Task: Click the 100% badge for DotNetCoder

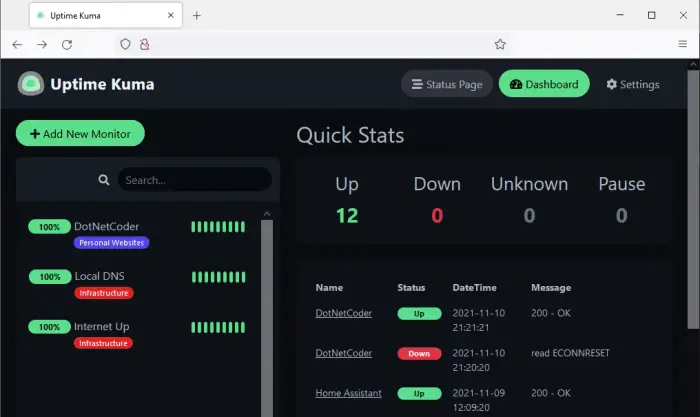Action: [x=50, y=227]
